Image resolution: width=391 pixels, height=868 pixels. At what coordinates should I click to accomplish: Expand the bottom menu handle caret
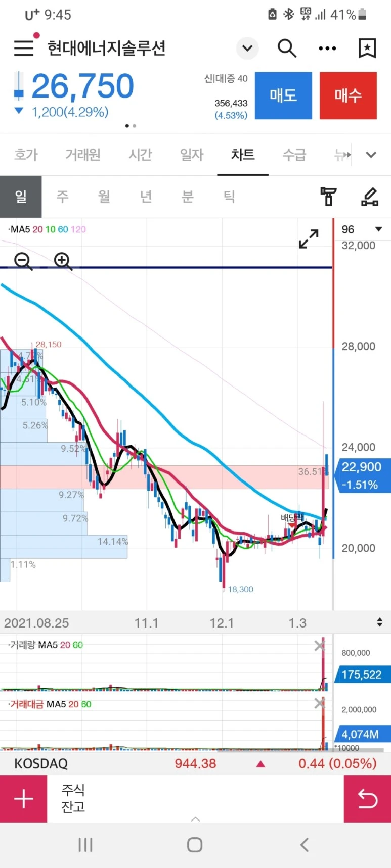pyautogui.click(x=195, y=819)
